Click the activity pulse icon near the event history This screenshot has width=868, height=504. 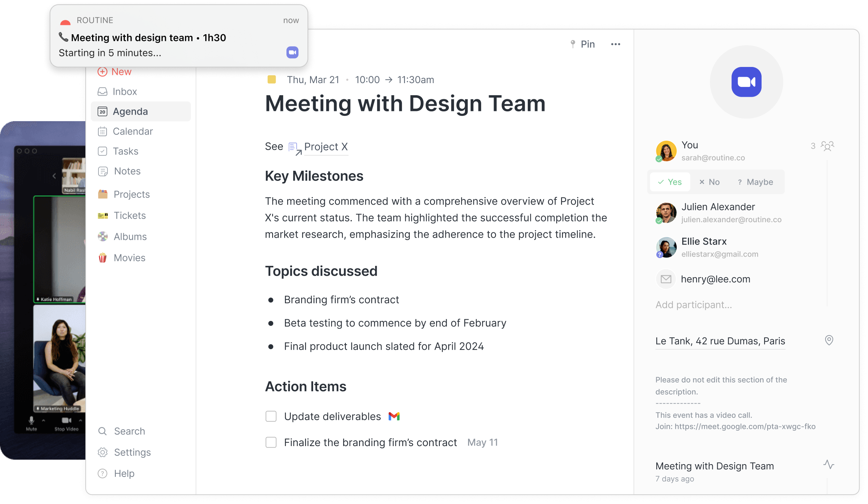[829, 465]
